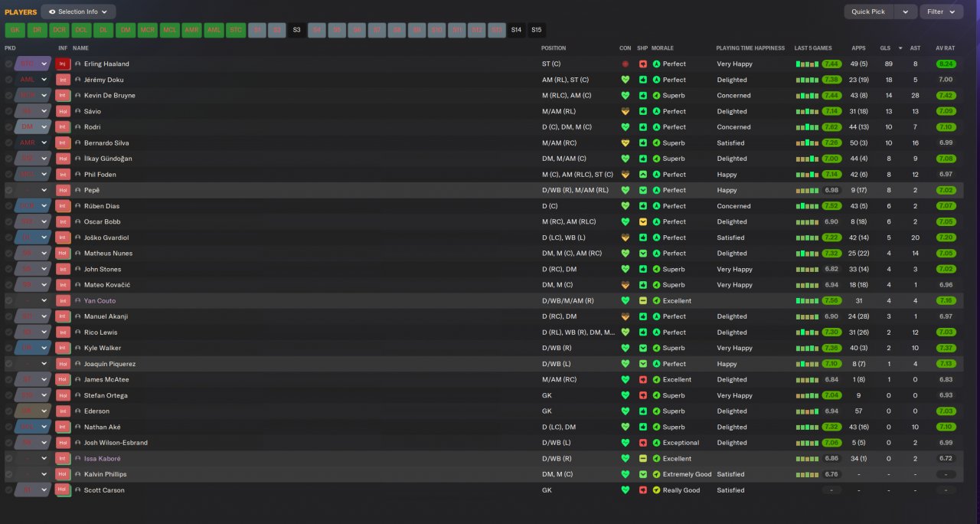Open the Filter dropdown
Viewport: 980px width, 524px height.
click(941, 12)
